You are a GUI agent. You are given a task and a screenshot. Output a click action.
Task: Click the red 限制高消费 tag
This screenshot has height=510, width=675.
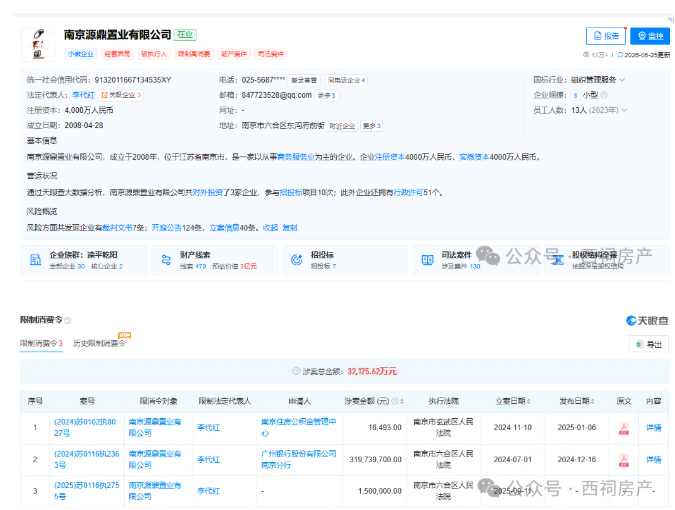tap(194, 54)
